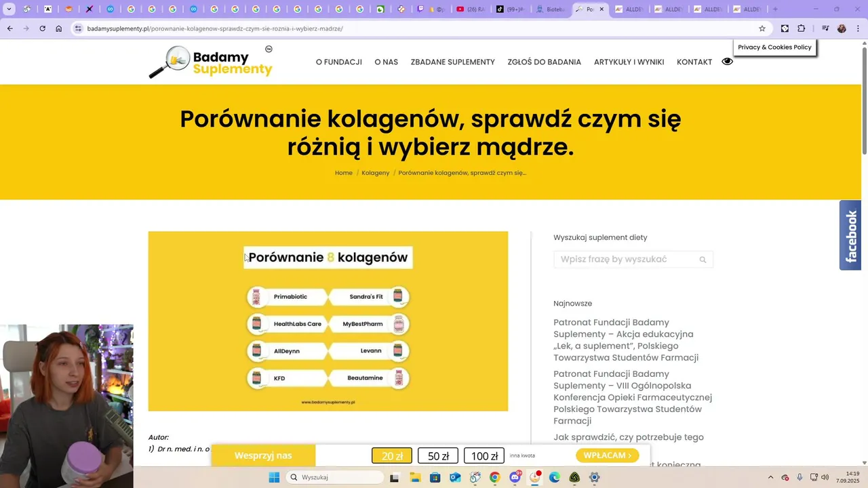868x488 pixels.
Task: Open Jak sprawdzić, czy potrzebuje article link
Action: point(629,437)
